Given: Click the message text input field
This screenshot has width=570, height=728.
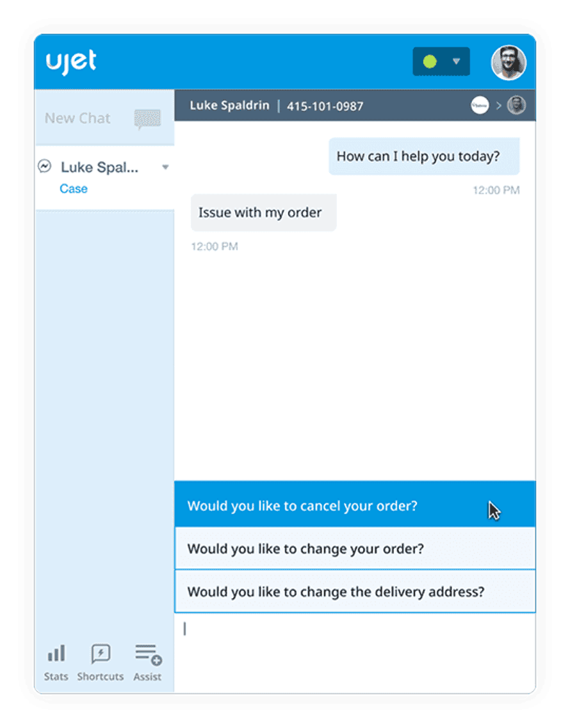Looking at the screenshot, I should tap(355, 652).
